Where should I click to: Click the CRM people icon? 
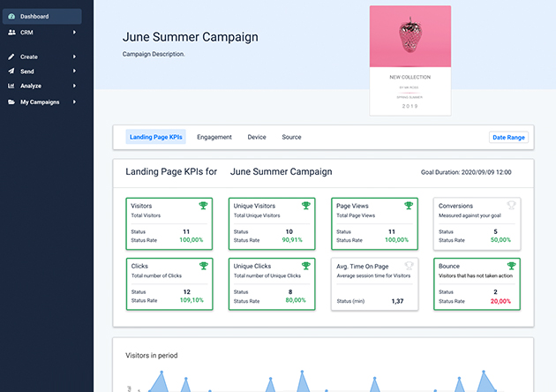pos(11,33)
